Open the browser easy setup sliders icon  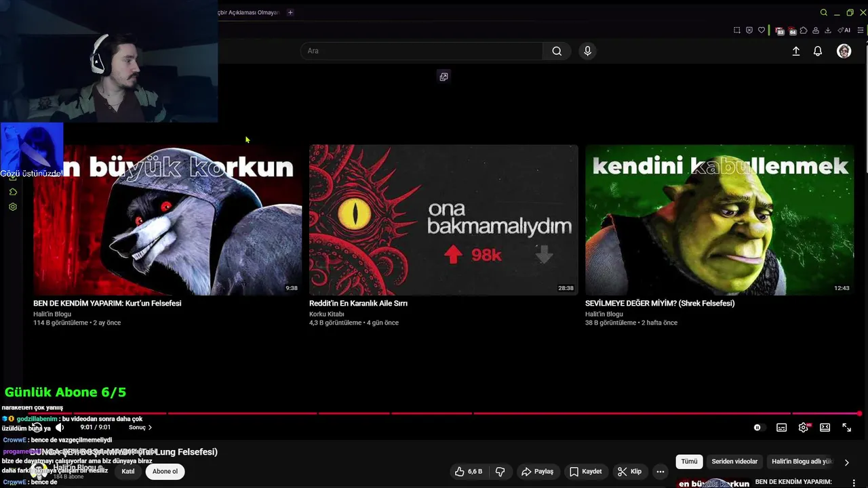pos(861,30)
